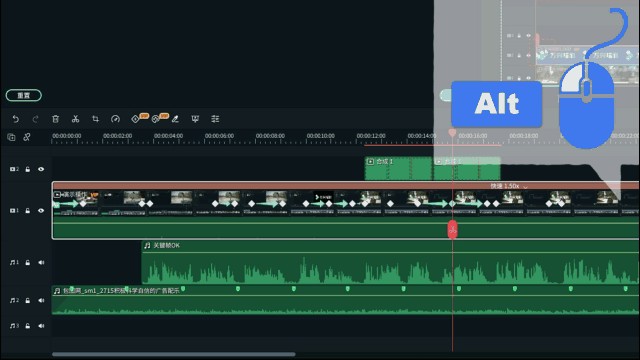This screenshot has width=640, height=360.
Task: Click the video track 1 label icon
Action: point(14,211)
